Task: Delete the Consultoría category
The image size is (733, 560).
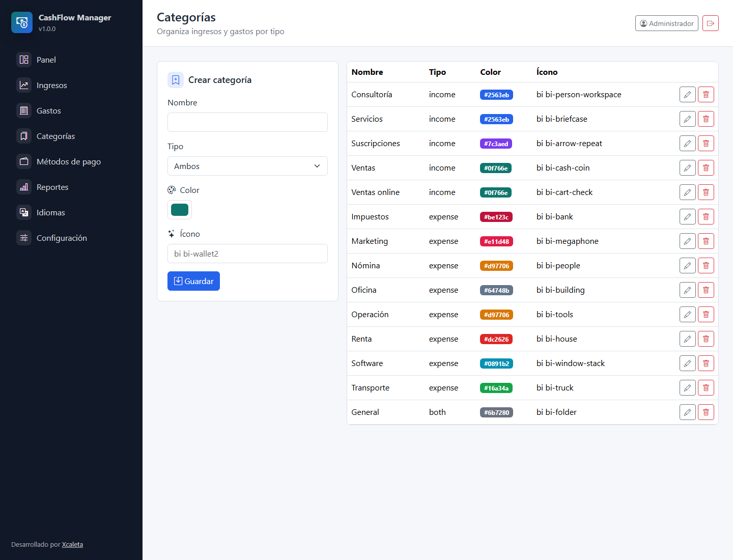Action: (x=706, y=95)
